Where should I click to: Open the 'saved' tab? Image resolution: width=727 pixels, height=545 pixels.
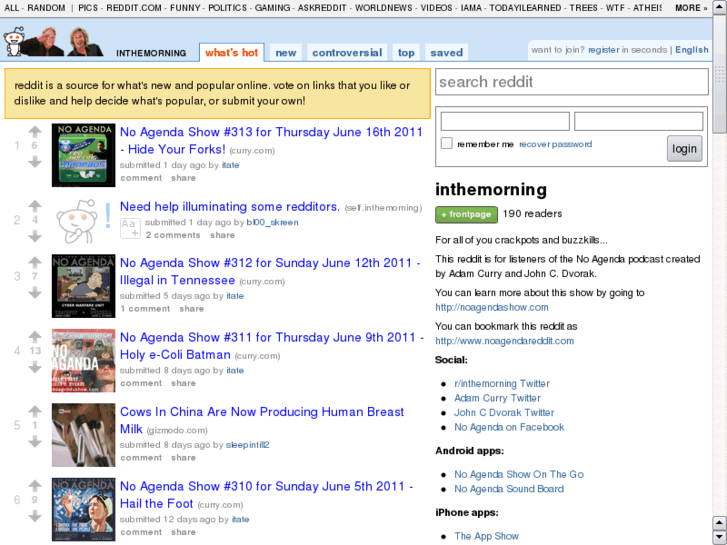446,52
